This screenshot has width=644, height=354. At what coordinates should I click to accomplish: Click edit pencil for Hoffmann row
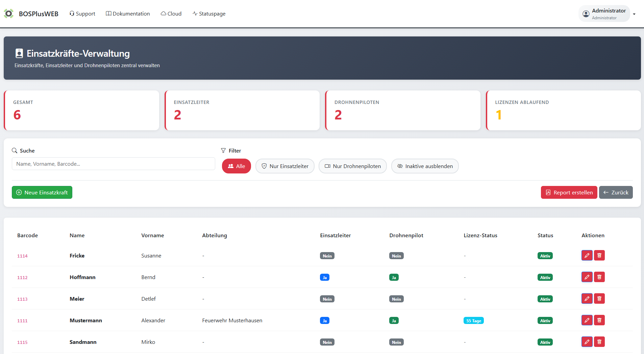pos(587,277)
